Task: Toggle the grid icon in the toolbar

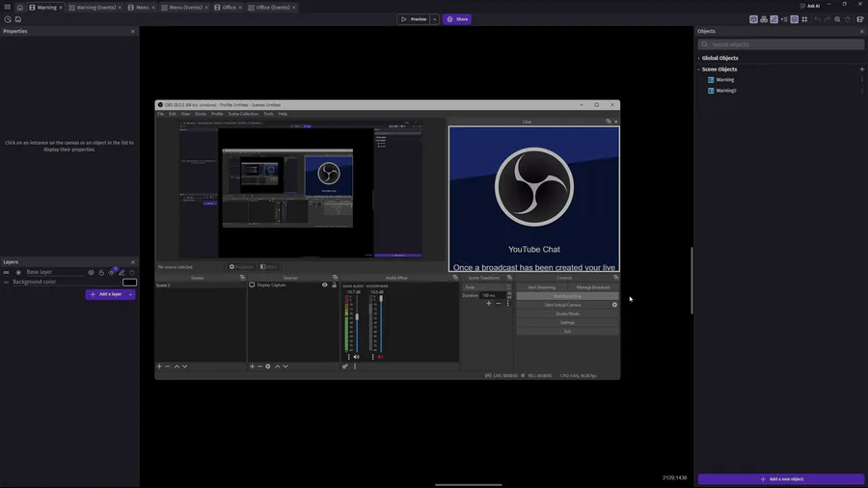Action: (x=804, y=19)
